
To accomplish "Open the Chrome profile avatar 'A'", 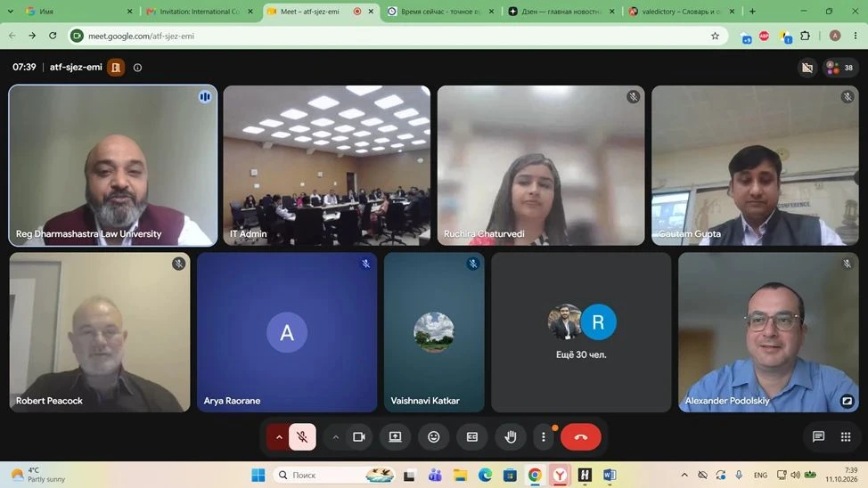I will click(835, 36).
